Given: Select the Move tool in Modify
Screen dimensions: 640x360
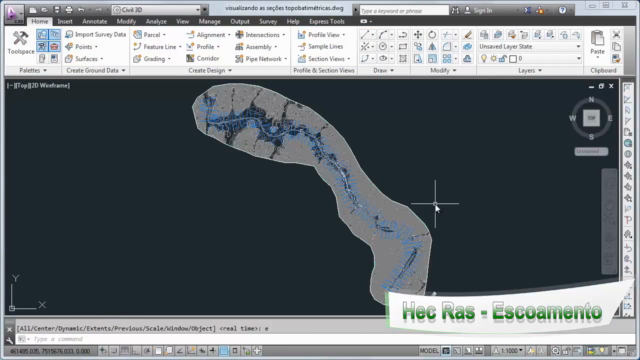Looking at the screenshot, I should coord(418,35).
